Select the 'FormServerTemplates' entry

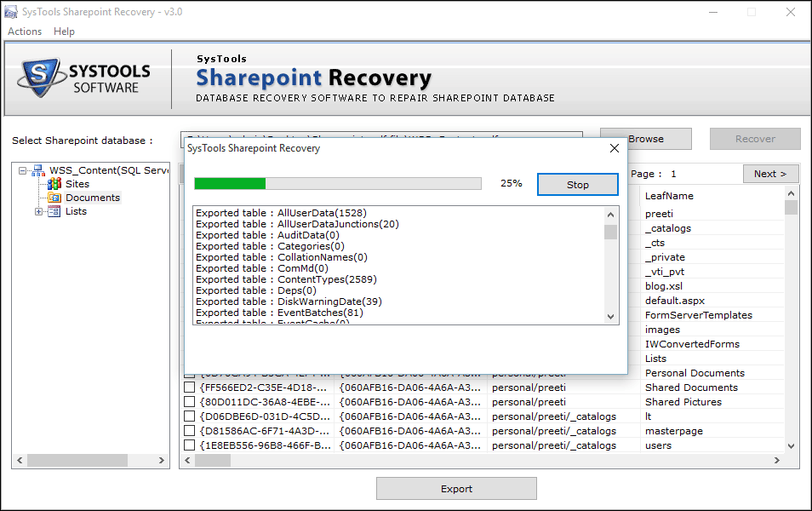pyautogui.click(x=699, y=315)
